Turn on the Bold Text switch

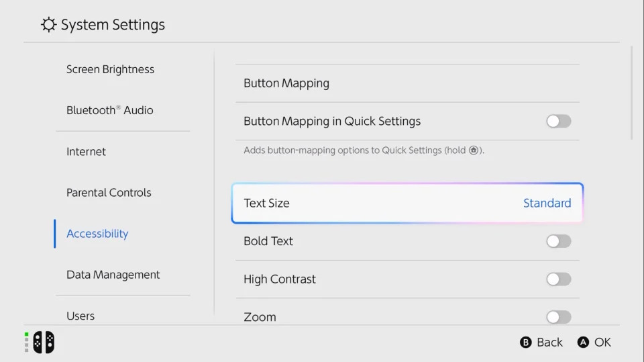pyautogui.click(x=558, y=241)
